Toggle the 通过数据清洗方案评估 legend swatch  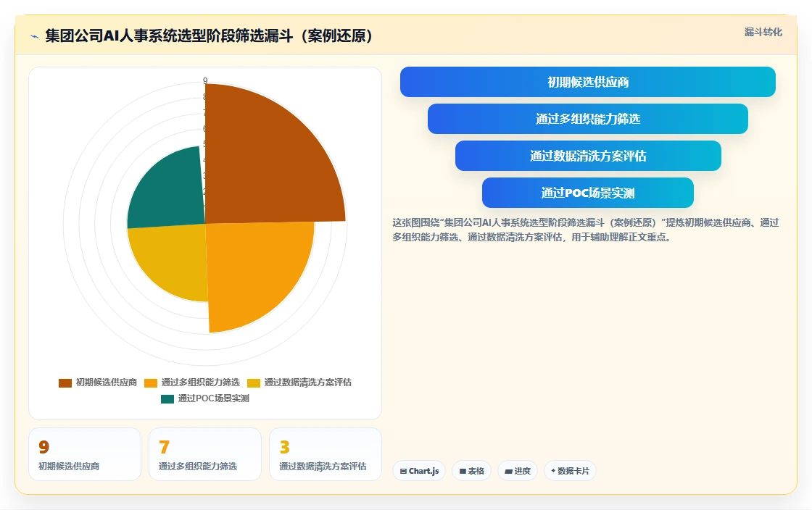click(254, 382)
